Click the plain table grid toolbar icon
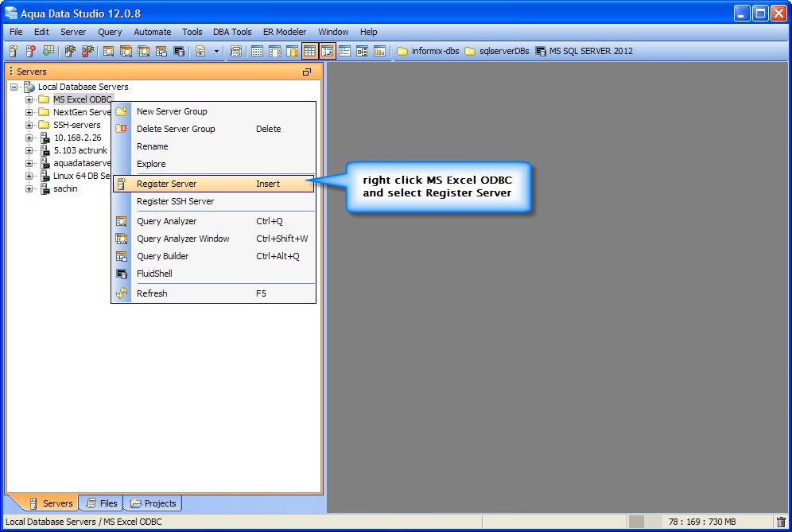Image resolution: width=792 pixels, height=532 pixels. (x=257, y=51)
